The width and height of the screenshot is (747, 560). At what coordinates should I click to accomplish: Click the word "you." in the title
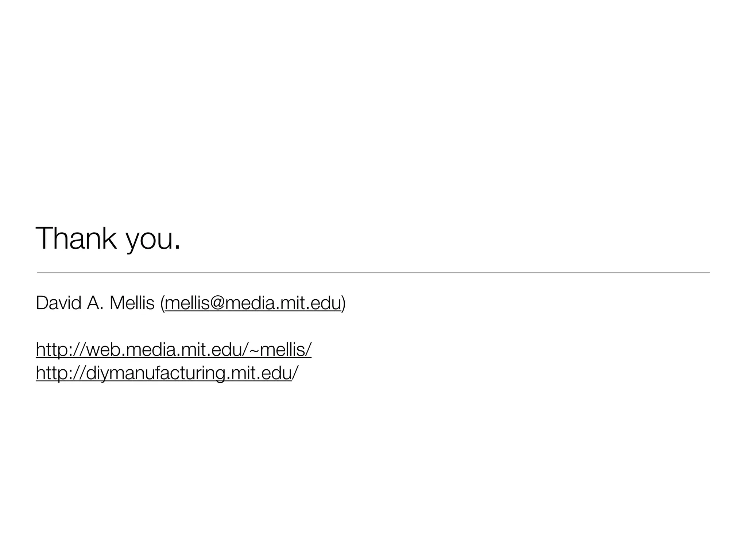click(153, 241)
